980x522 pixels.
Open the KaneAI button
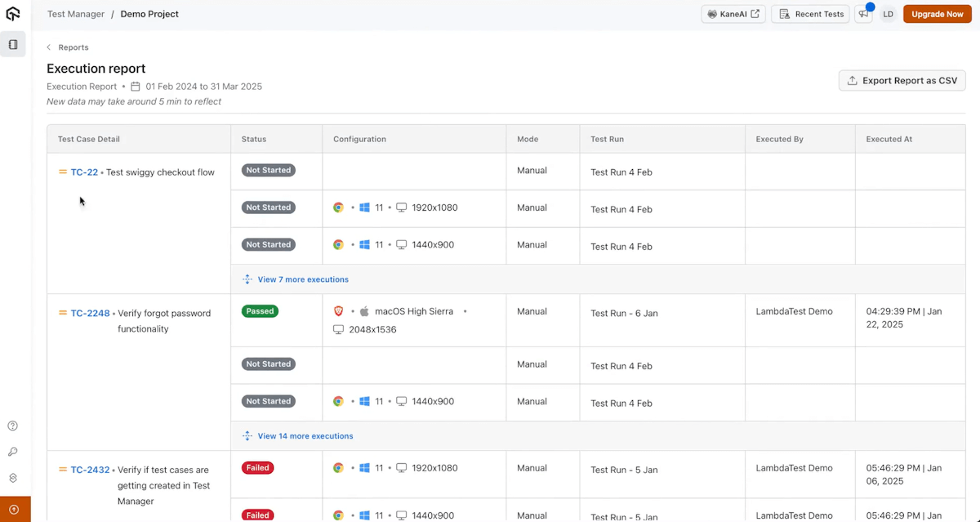(x=733, y=14)
